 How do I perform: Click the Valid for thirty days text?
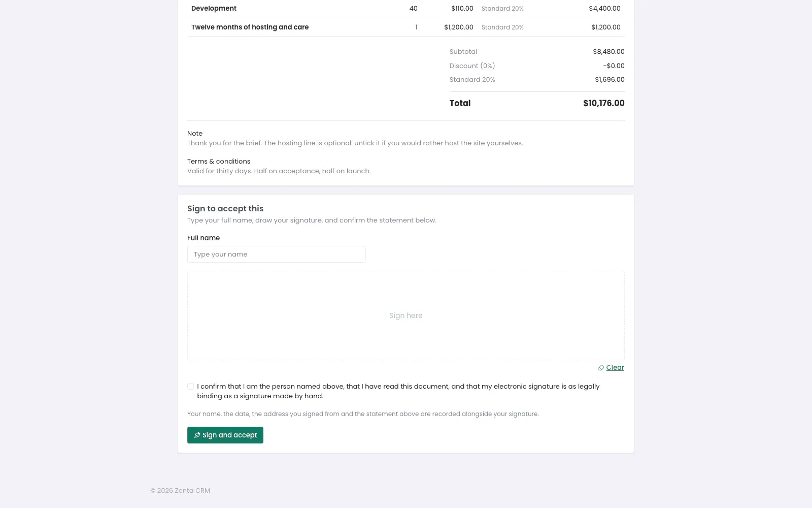(x=279, y=171)
